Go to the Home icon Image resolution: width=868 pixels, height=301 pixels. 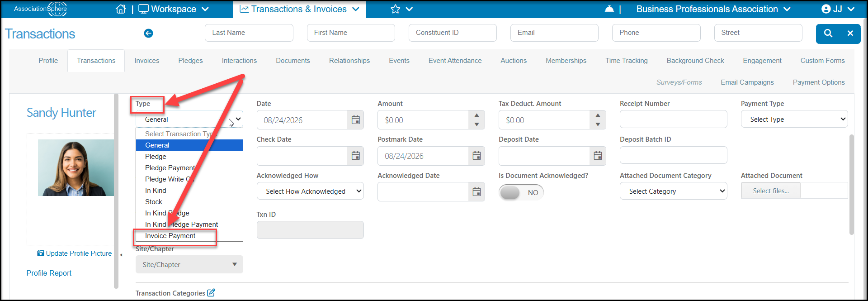coord(121,9)
